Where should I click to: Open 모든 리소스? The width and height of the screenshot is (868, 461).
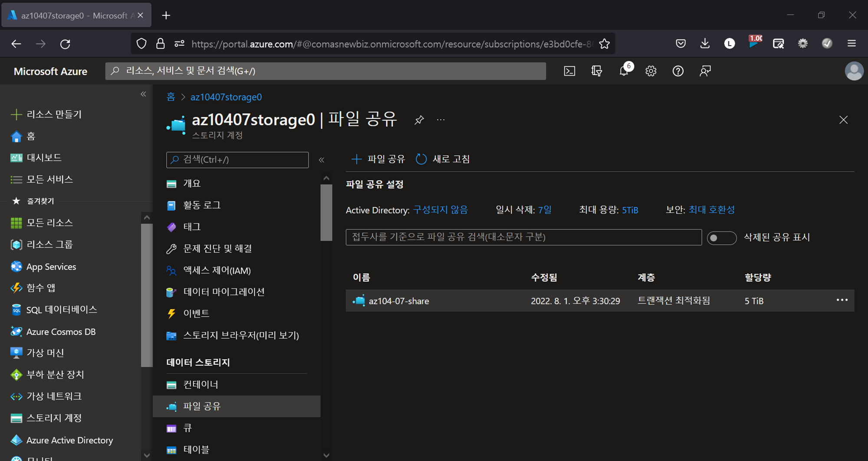pos(42,223)
